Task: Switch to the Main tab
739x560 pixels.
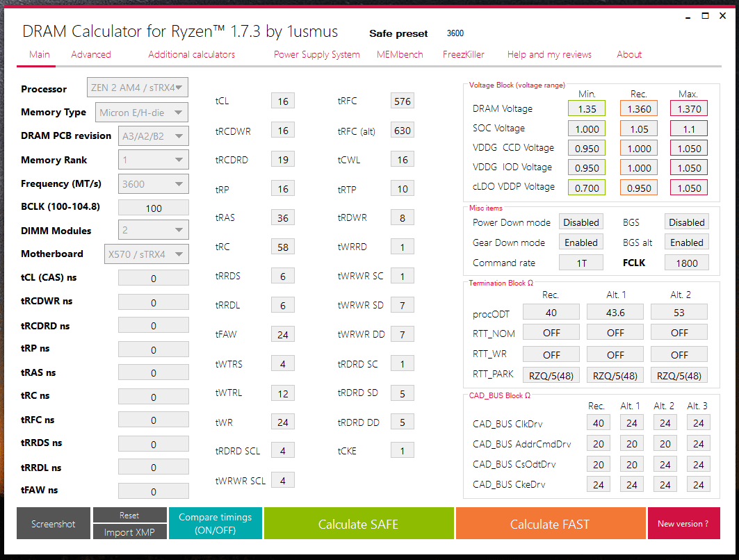Action: [39, 55]
